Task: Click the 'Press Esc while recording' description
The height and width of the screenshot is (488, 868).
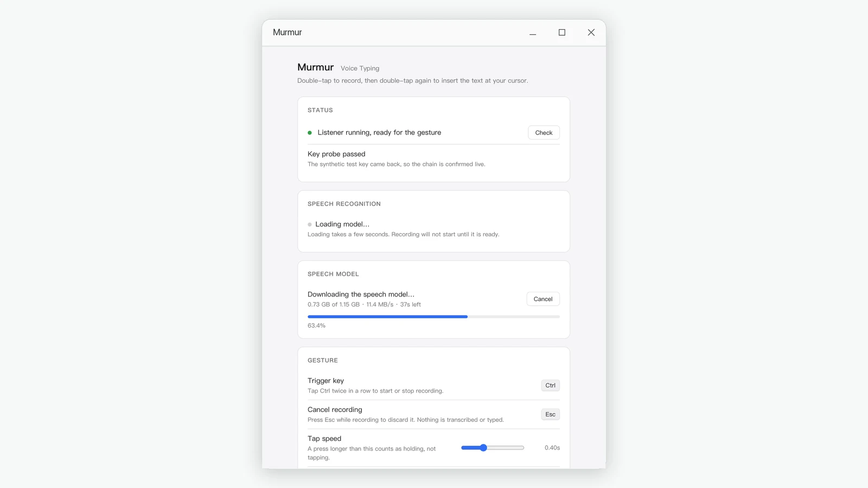Action: tap(405, 420)
